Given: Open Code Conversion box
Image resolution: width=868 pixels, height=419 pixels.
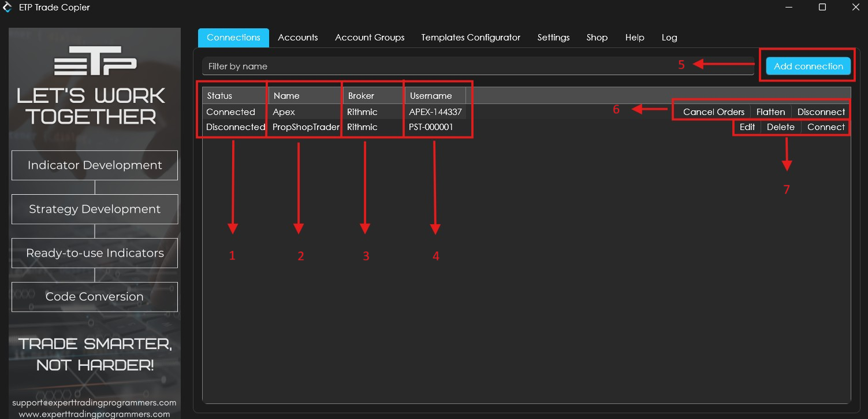Looking at the screenshot, I should click(x=95, y=296).
